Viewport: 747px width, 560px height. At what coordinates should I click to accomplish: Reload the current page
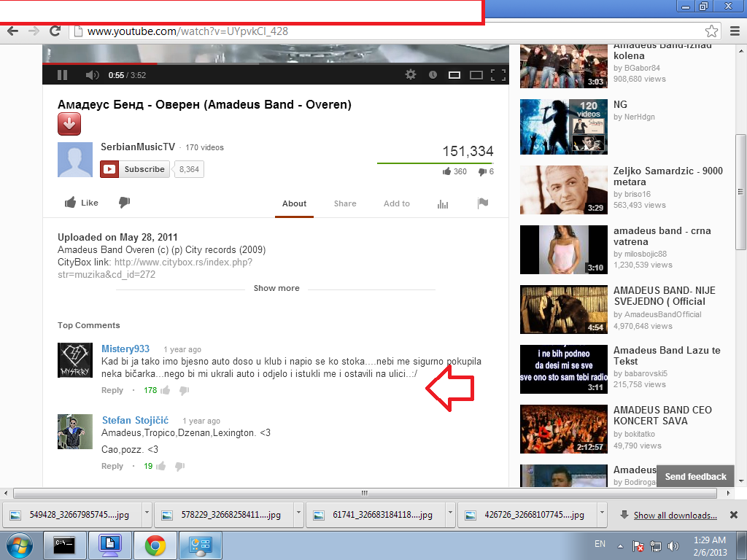click(x=55, y=31)
